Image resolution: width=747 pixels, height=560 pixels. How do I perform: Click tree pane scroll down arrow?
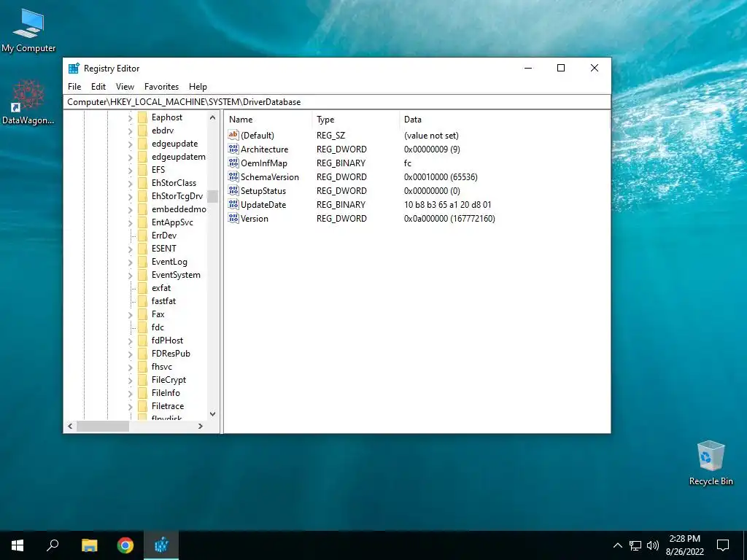coord(212,414)
